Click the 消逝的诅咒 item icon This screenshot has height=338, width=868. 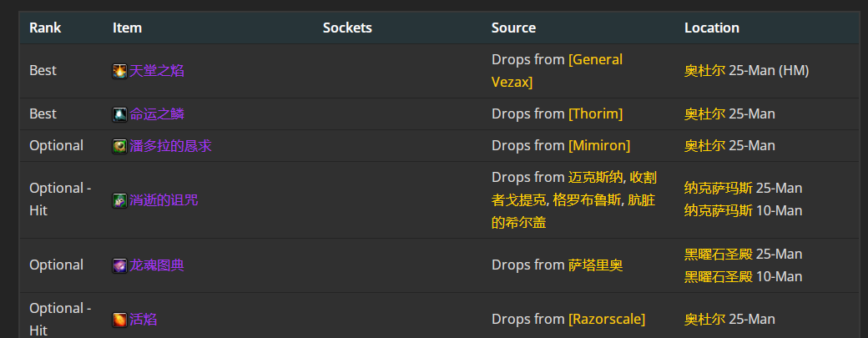coord(119,200)
